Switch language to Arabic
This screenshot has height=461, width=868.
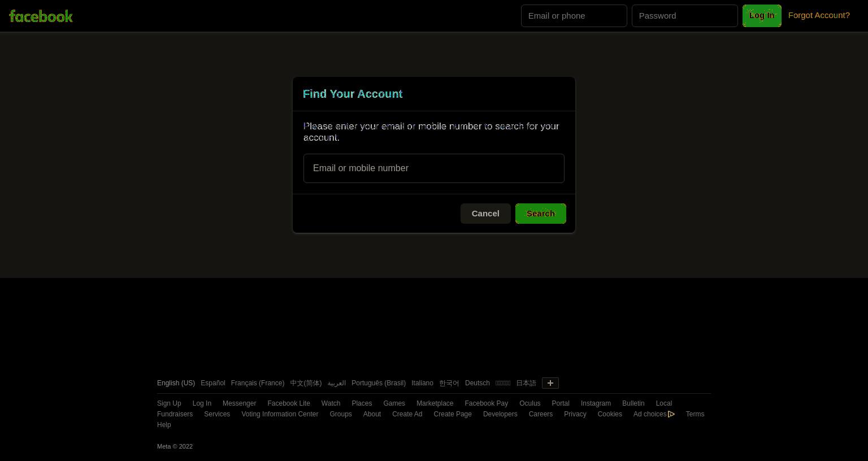[x=337, y=383]
